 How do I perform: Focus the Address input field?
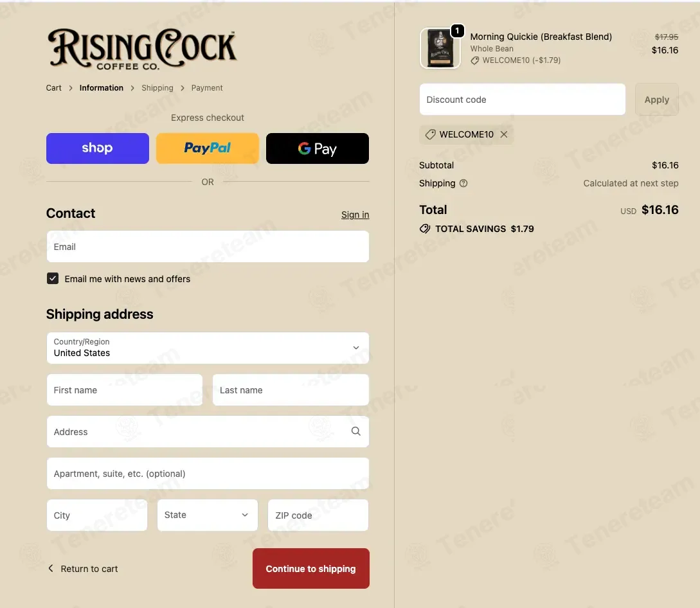pyautogui.click(x=208, y=431)
